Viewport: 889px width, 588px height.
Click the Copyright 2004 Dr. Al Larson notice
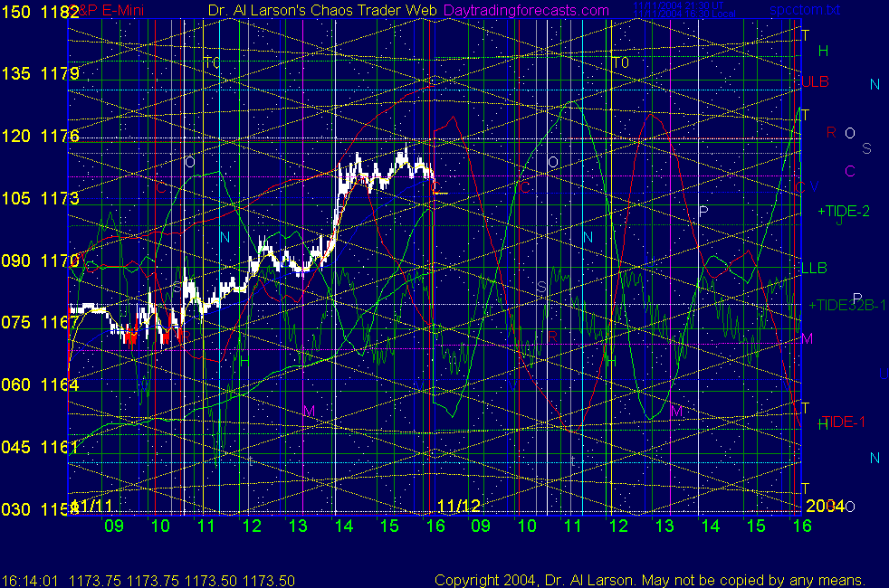[x=650, y=580]
